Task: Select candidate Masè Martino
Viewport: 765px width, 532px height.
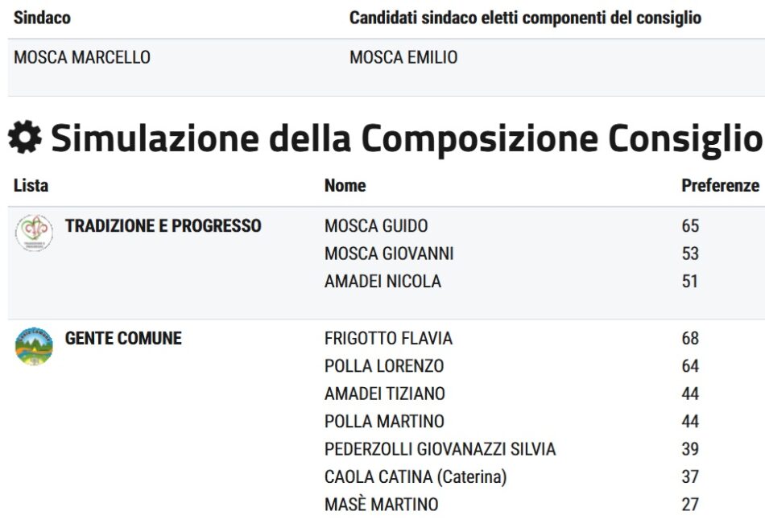Action: point(381,505)
